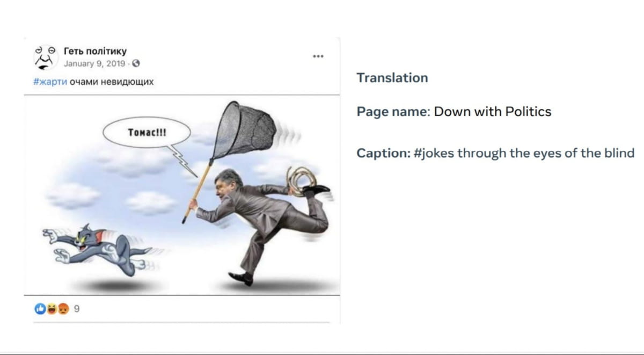The width and height of the screenshot is (644, 355).
Task: Click the 'Томас!!!' speech bubble
Action: coord(146,134)
